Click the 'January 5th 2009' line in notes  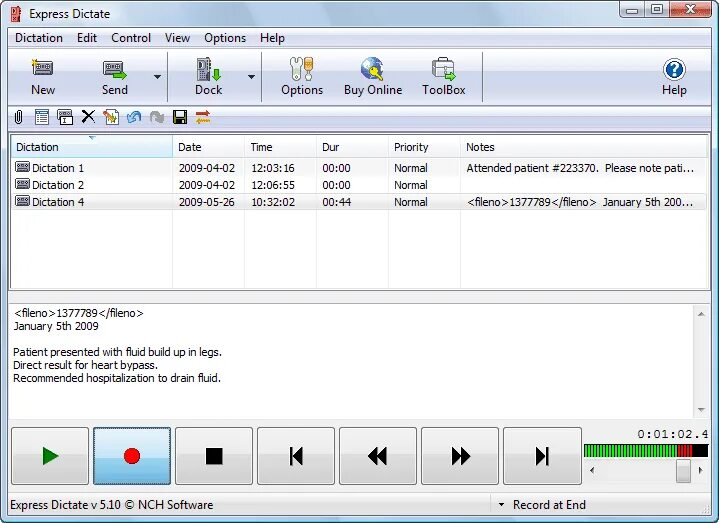[56, 326]
